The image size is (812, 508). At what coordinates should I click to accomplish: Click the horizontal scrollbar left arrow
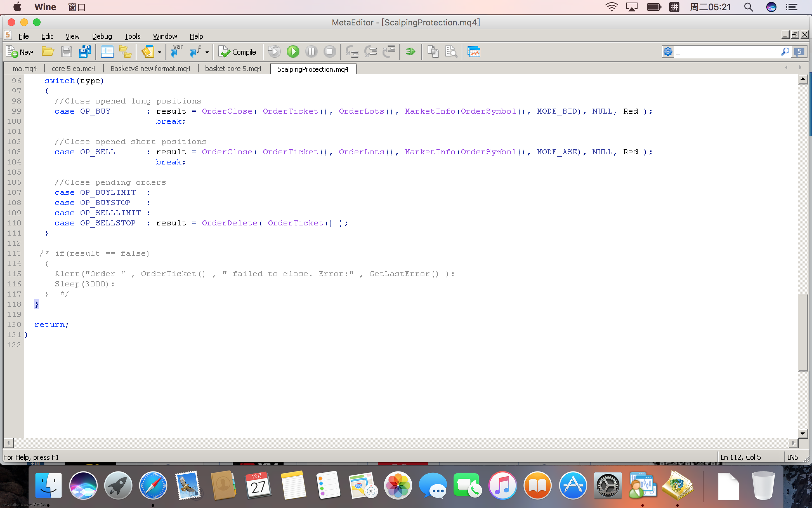pos(9,443)
